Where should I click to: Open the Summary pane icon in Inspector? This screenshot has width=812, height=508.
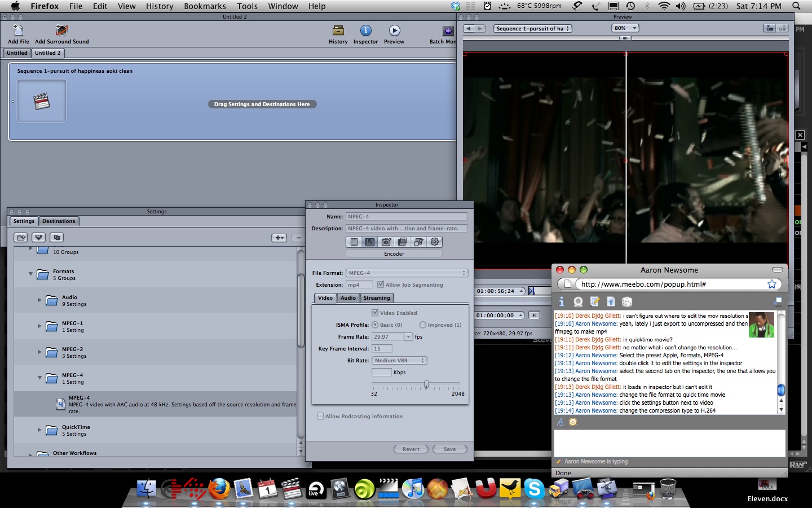click(x=354, y=242)
